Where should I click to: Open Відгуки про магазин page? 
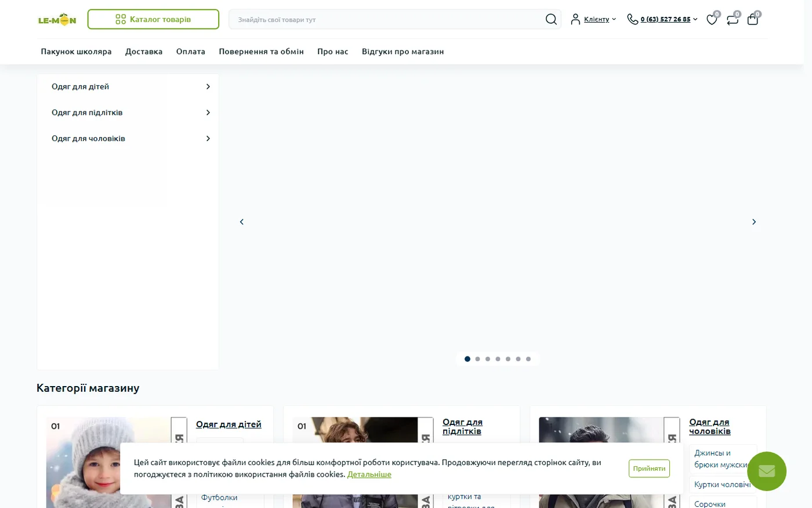click(403, 52)
